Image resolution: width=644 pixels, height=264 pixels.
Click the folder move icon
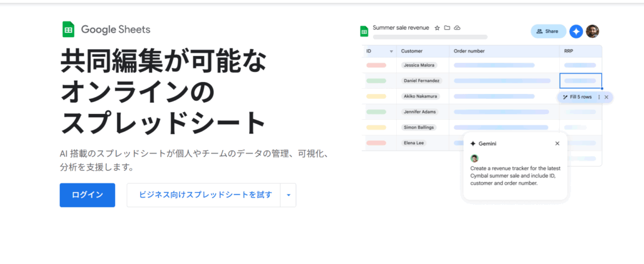point(447,28)
